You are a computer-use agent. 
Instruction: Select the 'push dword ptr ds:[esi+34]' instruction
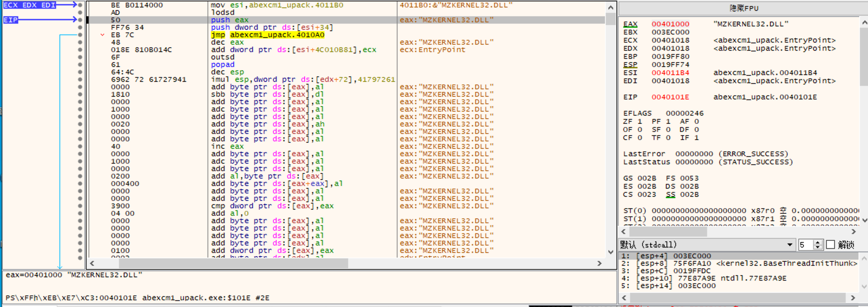click(x=272, y=27)
